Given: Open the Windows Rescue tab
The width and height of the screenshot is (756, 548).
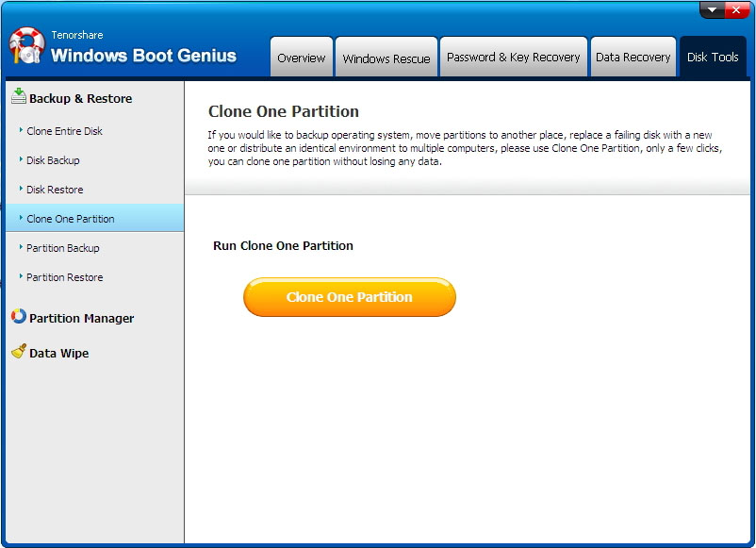Looking at the screenshot, I should 386,57.
